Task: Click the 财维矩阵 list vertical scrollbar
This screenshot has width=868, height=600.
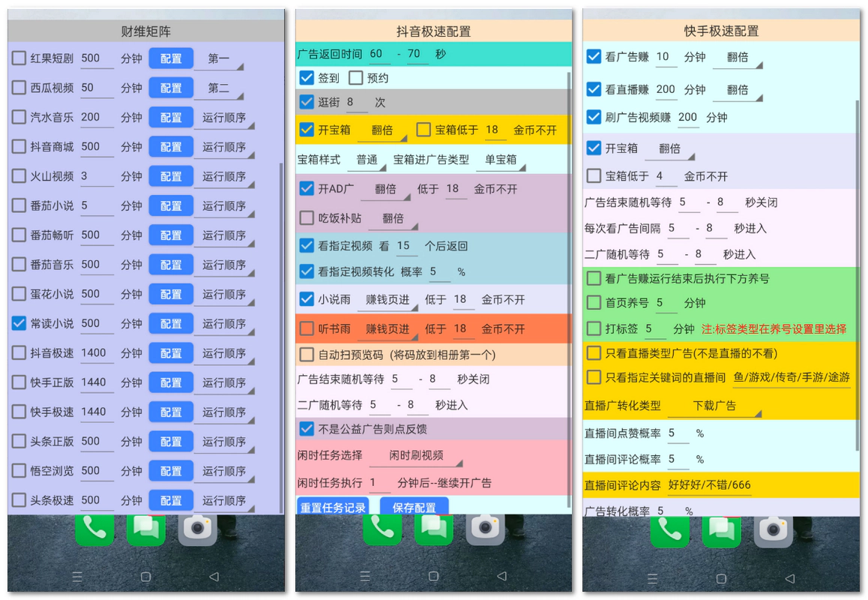Action: 282,337
